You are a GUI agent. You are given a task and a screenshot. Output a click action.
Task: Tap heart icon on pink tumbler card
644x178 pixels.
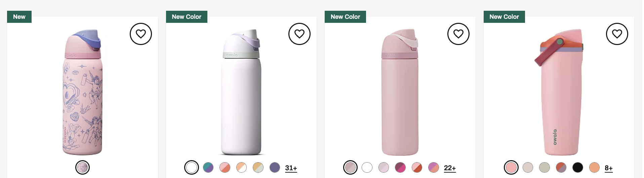(x=617, y=34)
